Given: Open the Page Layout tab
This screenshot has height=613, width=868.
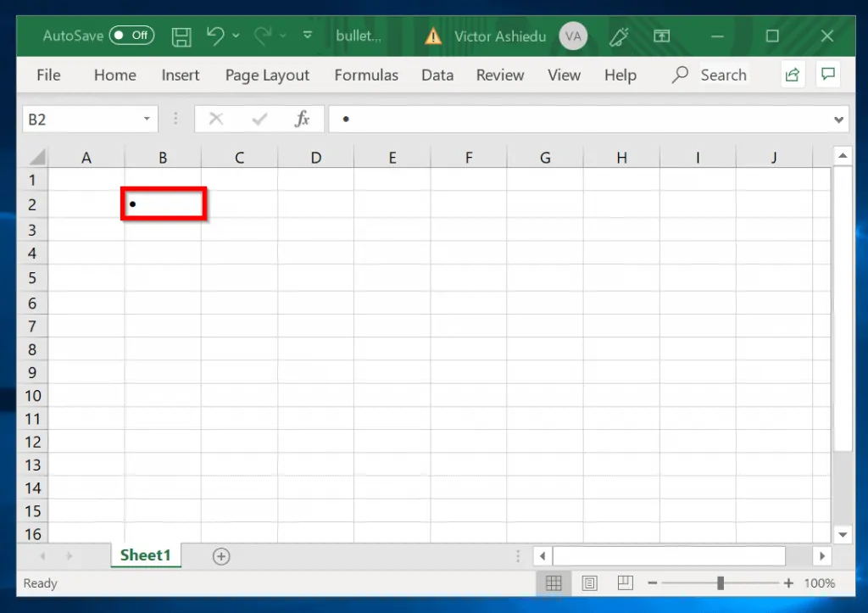Looking at the screenshot, I should (267, 75).
